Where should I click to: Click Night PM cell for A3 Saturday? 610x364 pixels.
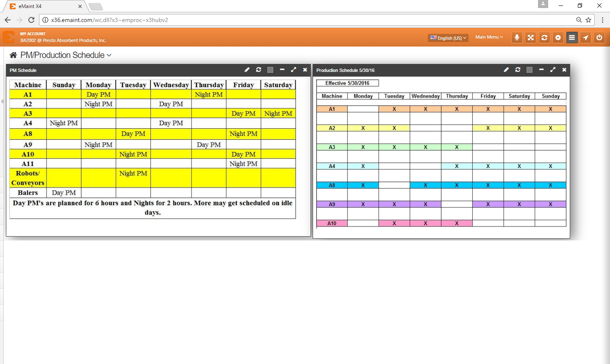point(278,113)
